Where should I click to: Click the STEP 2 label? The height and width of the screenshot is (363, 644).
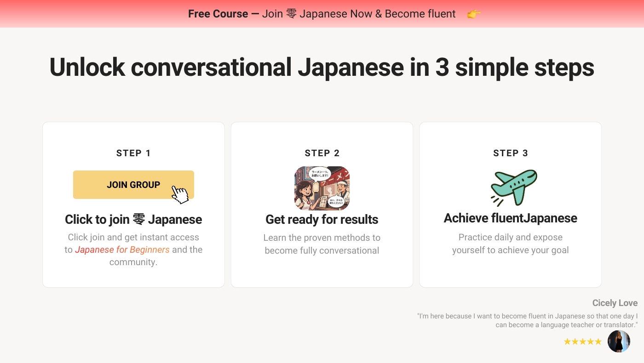(x=322, y=153)
